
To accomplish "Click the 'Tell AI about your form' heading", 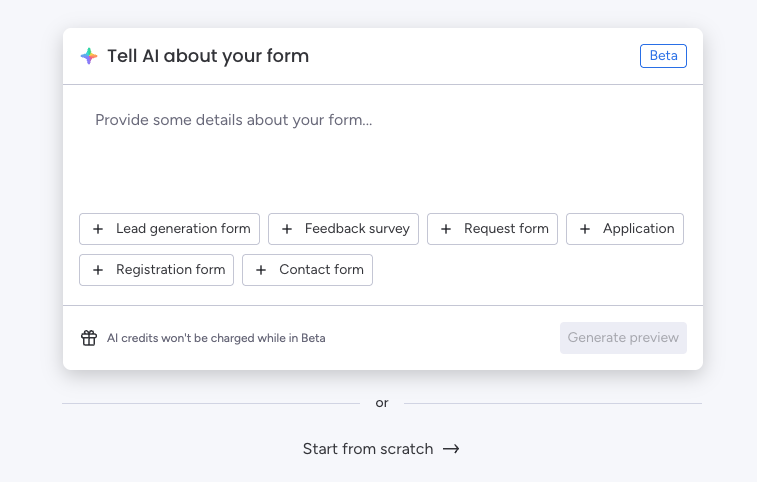I will point(208,56).
